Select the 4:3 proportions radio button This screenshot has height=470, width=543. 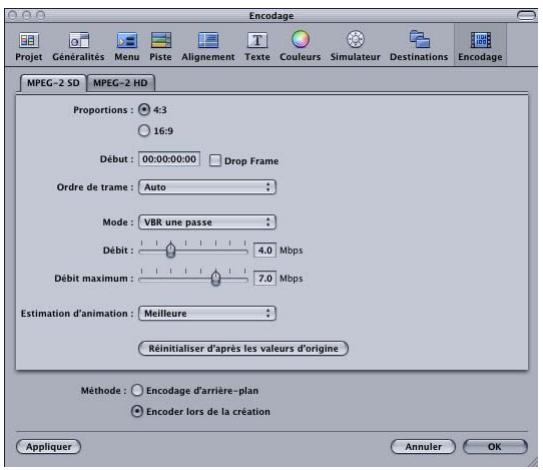click(144, 110)
